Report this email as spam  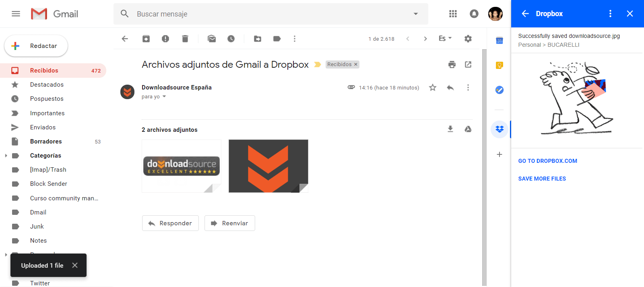(x=165, y=39)
